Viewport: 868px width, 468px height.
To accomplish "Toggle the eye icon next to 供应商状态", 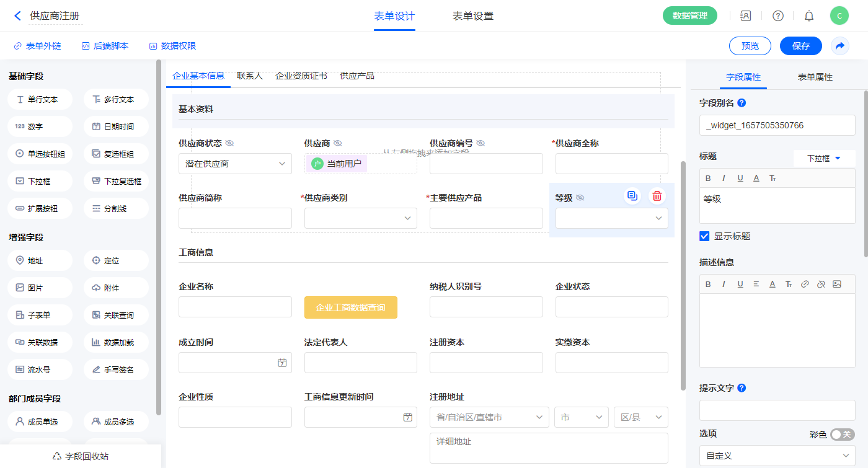I will [x=229, y=143].
